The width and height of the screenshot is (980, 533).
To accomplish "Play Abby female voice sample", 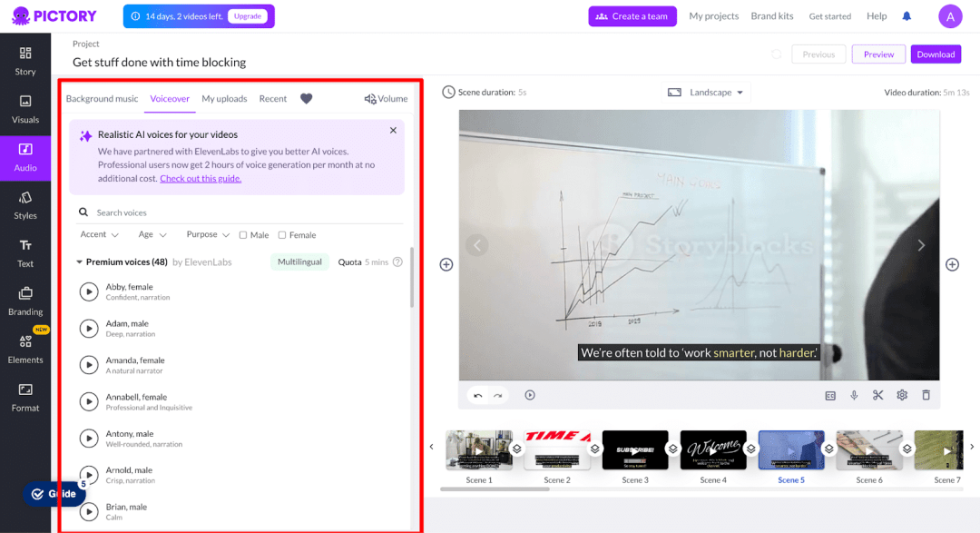I will (x=89, y=291).
